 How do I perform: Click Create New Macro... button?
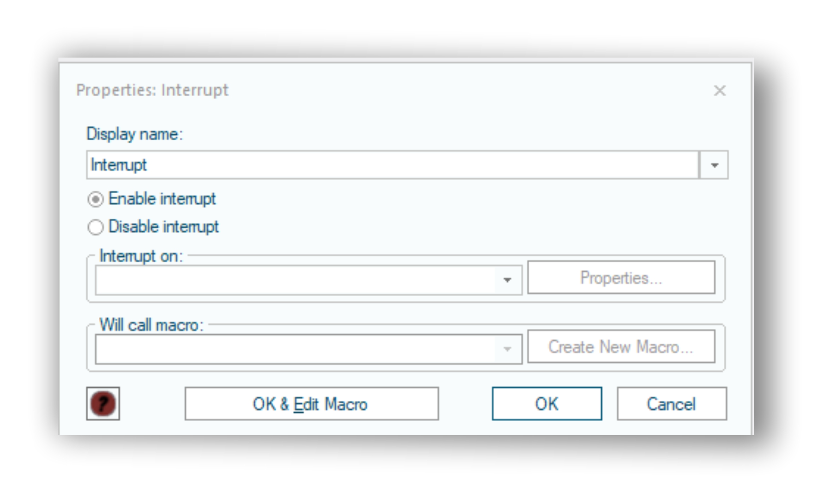pyautogui.click(x=621, y=347)
